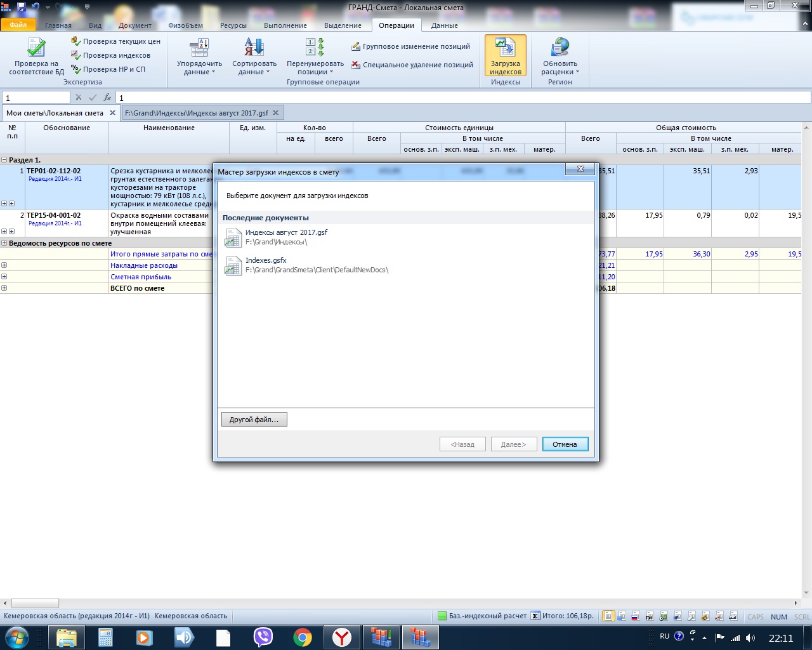Click the undo arrow in the title bar
This screenshot has height=650, width=812.
point(36,7)
